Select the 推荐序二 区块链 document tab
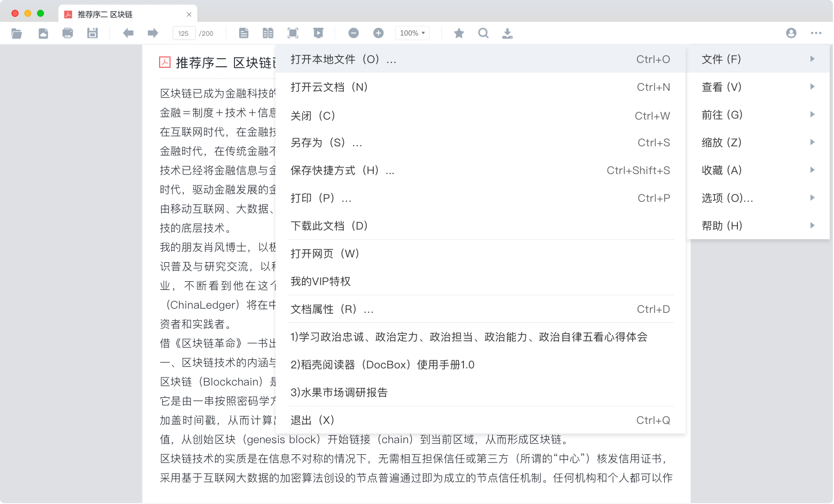The width and height of the screenshot is (834, 504). [x=128, y=14]
